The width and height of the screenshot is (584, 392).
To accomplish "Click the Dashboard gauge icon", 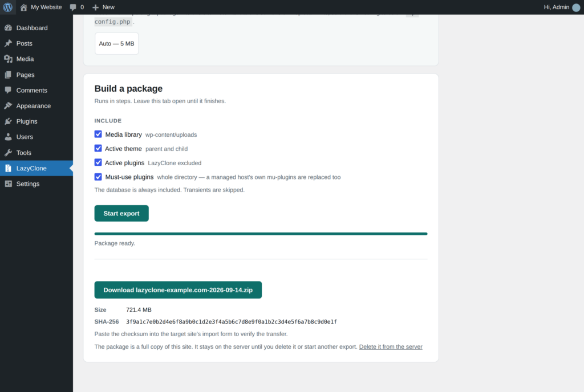I will coord(8,28).
